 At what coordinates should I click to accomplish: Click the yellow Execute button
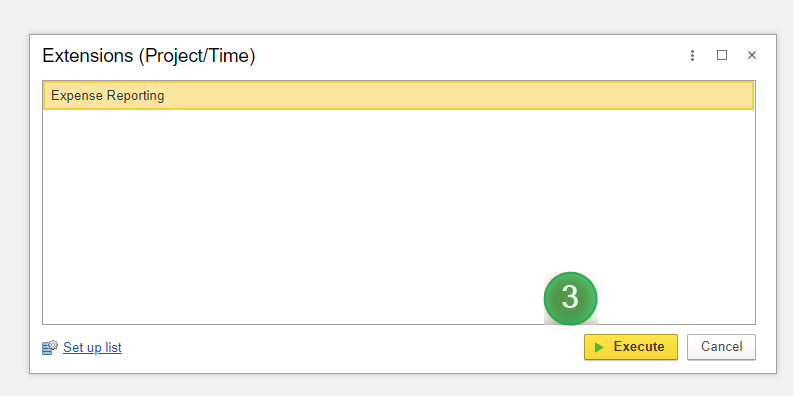(630, 347)
